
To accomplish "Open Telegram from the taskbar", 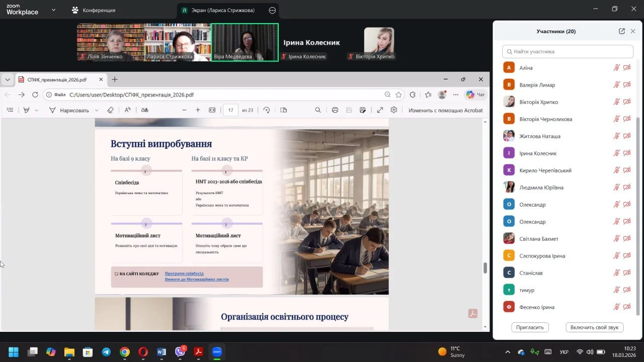I will pos(106,352).
